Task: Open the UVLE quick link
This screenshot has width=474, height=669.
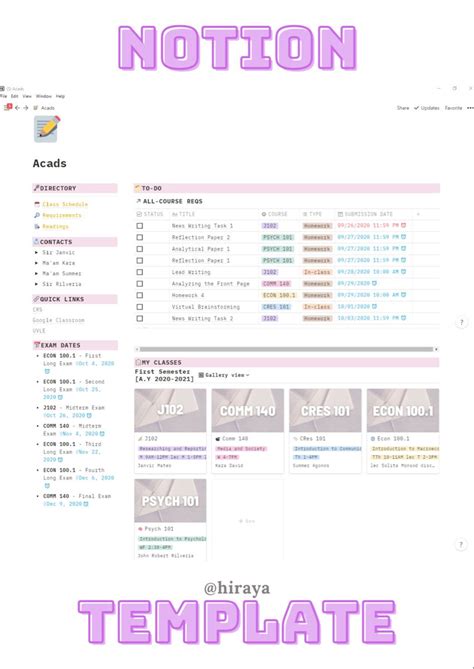Action: click(x=39, y=331)
